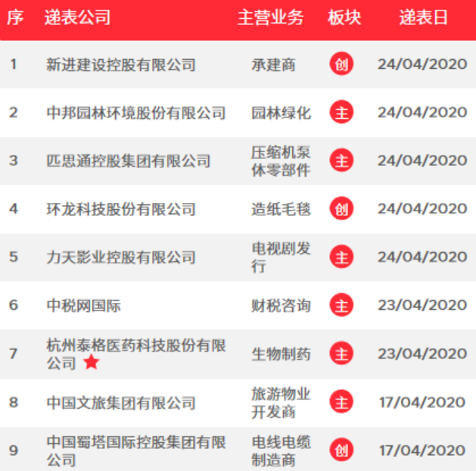The image size is (476, 471).
Task: Click the date 17/04/2020 for 中国文旅集团
Action: coord(422,402)
